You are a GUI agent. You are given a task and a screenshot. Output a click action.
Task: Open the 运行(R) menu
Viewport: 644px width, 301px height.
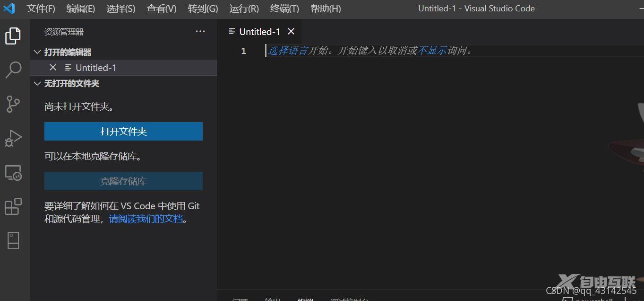click(x=244, y=9)
